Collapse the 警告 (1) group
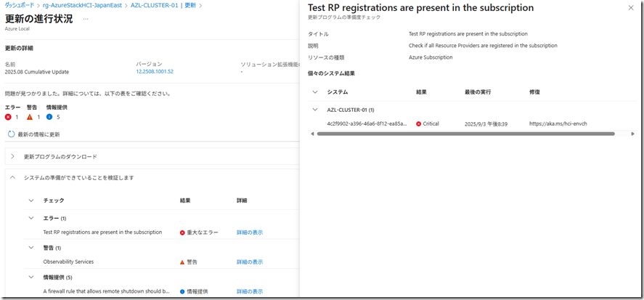This screenshot has width=644, height=300. coord(30,248)
